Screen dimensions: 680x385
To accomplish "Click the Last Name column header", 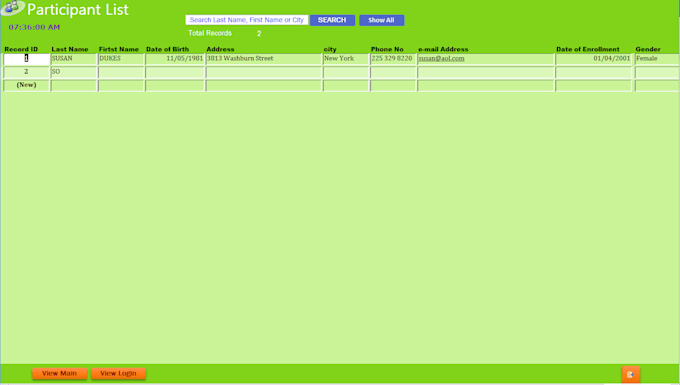I will tap(70, 49).
